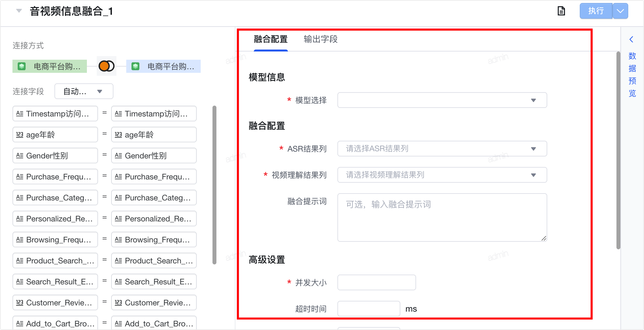Select right Browsing_Frequ… field
644x330 pixels.
pos(154,239)
